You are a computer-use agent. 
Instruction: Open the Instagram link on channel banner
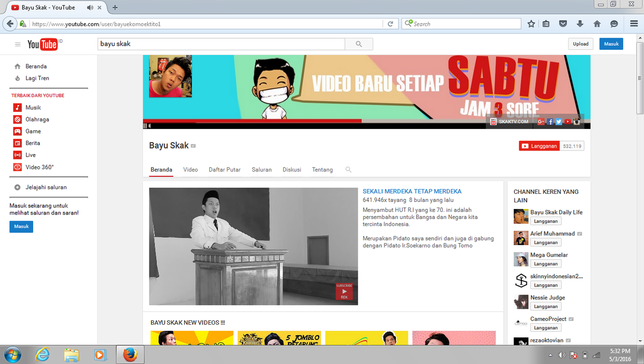coord(577,121)
